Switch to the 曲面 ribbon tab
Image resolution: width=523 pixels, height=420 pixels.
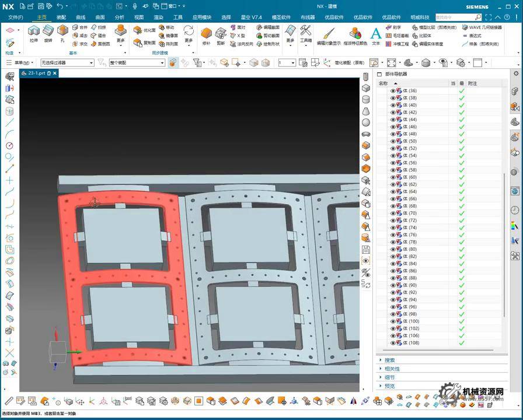point(100,17)
